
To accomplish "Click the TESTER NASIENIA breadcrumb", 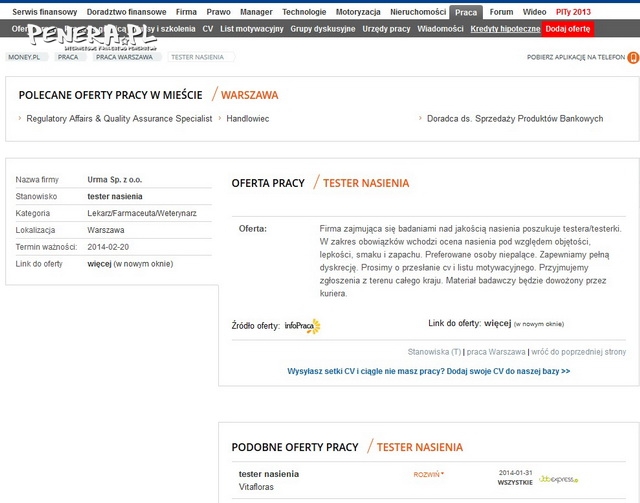I will pyautogui.click(x=198, y=57).
